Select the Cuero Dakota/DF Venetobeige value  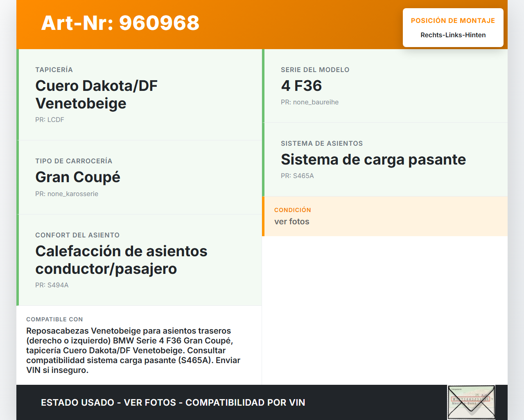click(97, 95)
